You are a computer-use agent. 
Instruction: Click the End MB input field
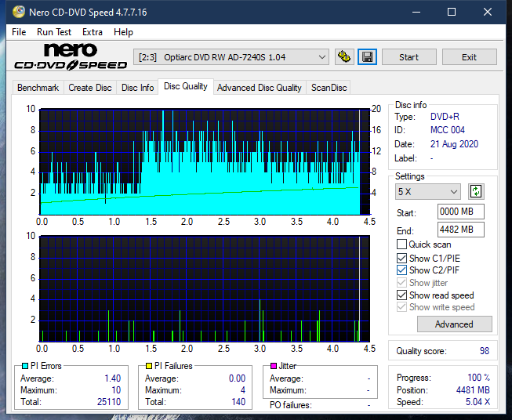[x=460, y=230]
